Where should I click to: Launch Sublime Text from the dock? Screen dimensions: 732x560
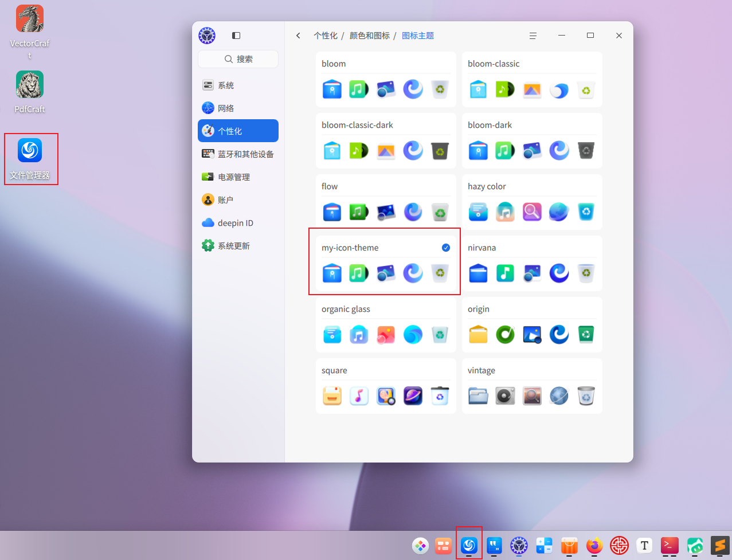(720, 546)
